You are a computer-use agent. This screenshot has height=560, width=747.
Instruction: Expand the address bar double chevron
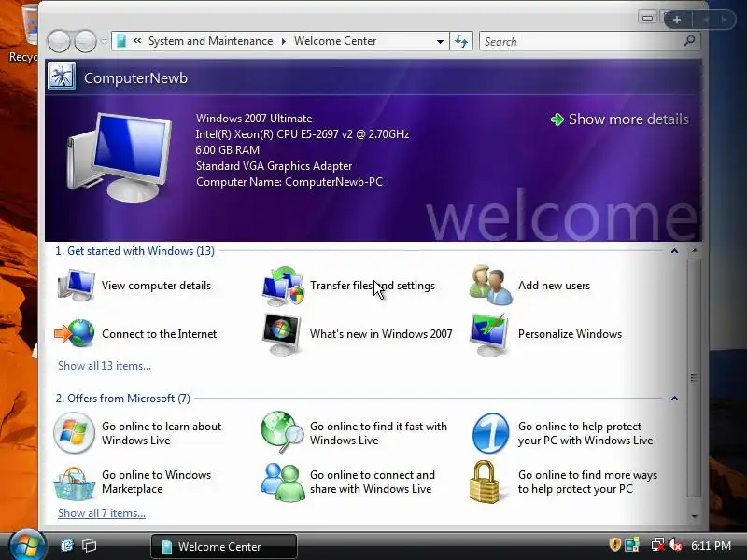pyautogui.click(x=137, y=41)
